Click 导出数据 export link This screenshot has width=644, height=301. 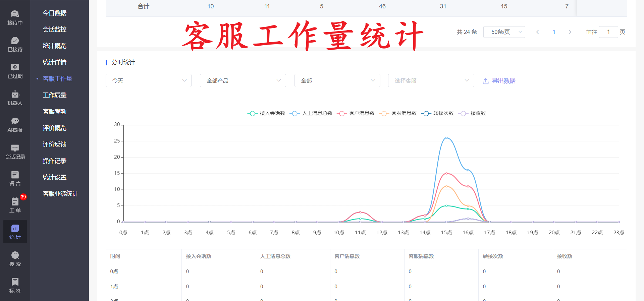[503, 81]
